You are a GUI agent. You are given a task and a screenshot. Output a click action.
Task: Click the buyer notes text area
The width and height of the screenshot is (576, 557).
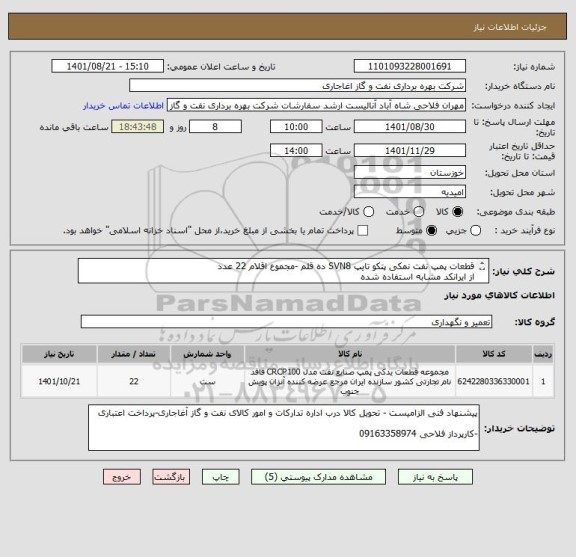pos(284,428)
